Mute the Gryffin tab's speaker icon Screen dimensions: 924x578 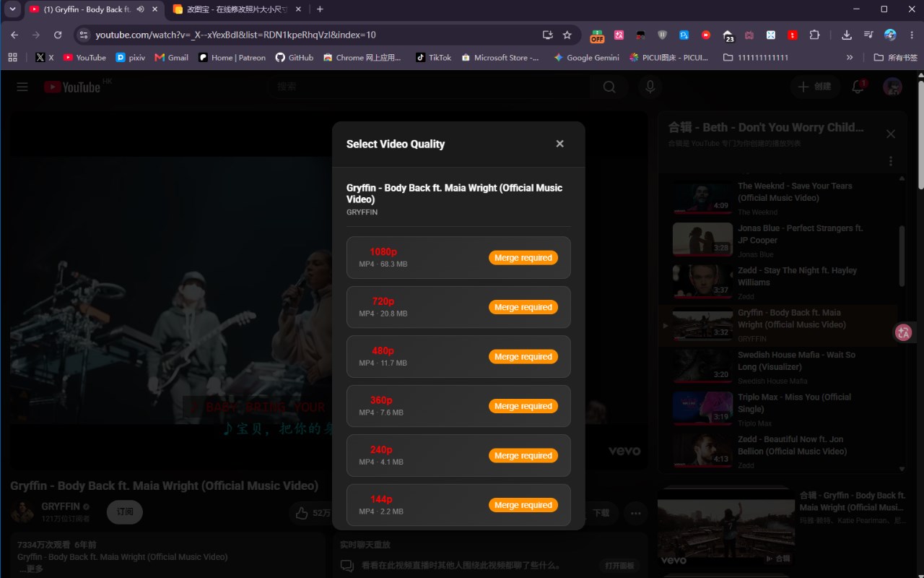(x=139, y=9)
